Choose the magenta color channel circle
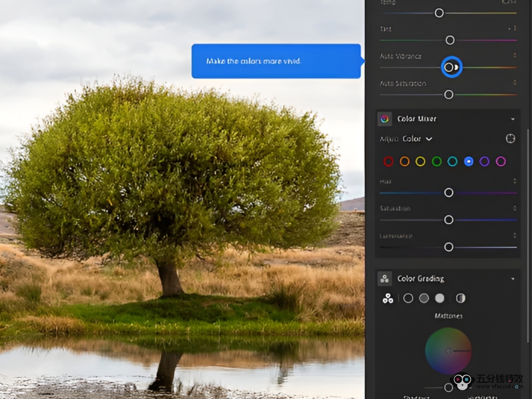The width and height of the screenshot is (532, 399). tap(501, 161)
